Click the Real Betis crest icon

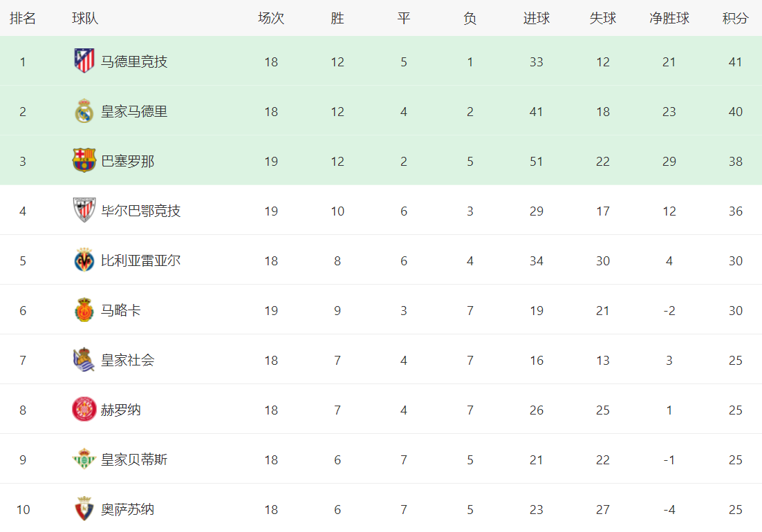(x=84, y=459)
